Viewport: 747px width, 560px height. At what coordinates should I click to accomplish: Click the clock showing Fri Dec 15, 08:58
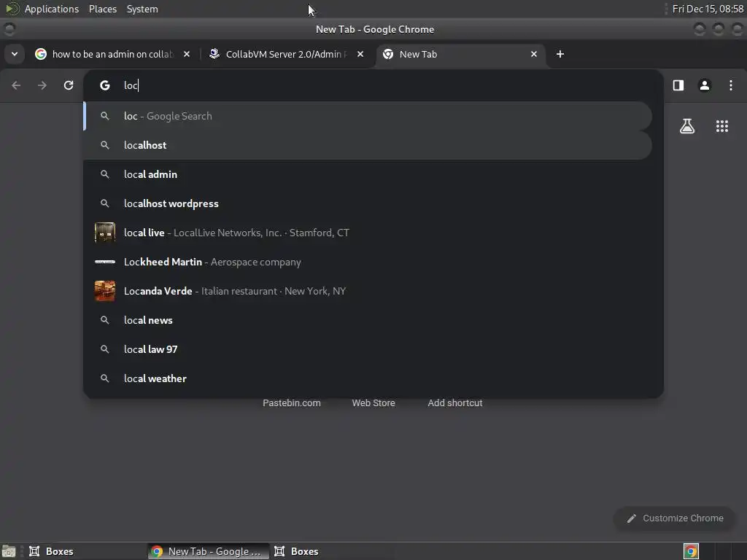coord(708,9)
